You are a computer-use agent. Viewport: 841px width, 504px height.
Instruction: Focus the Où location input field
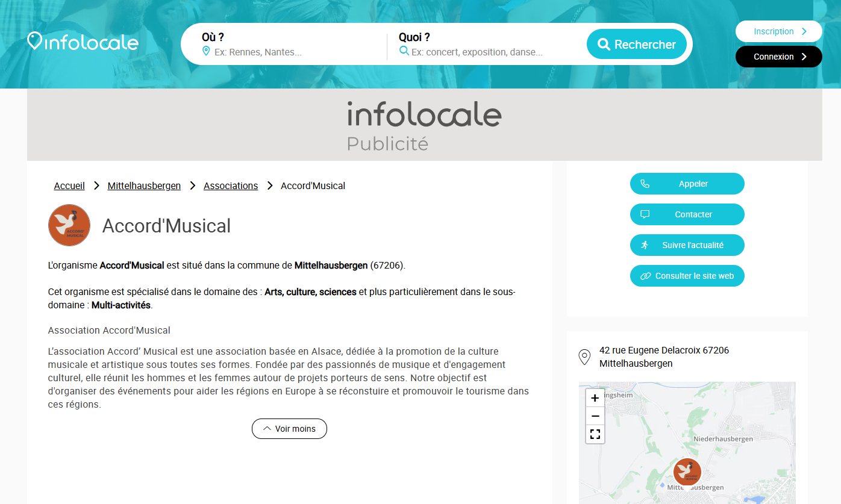[x=295, y=52]
